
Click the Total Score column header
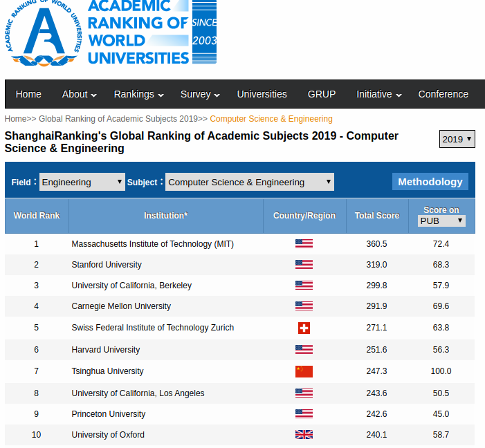[377, 216]
